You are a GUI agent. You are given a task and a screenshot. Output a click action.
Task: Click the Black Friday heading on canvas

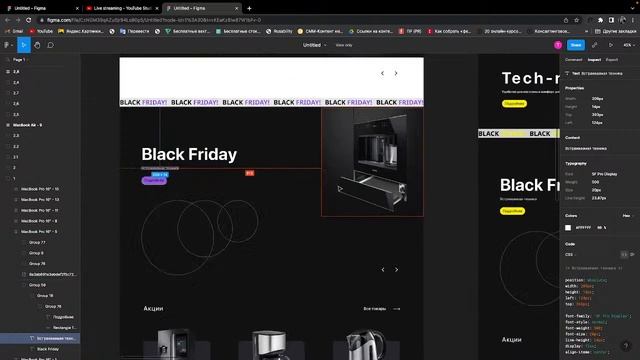(x=189, y=154)
